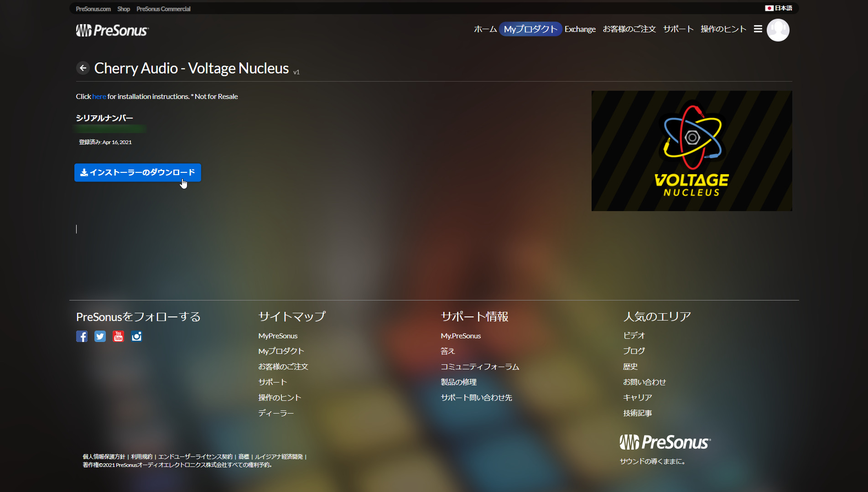
Task: Click the Voltage Nucleus product image
Action: pyautogui.click(x=691, y=151)
